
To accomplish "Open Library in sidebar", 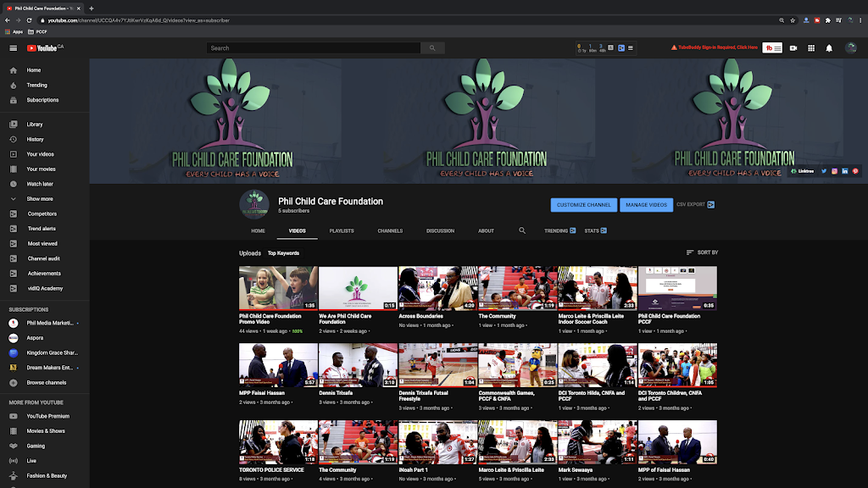I will tap(45, 125).
